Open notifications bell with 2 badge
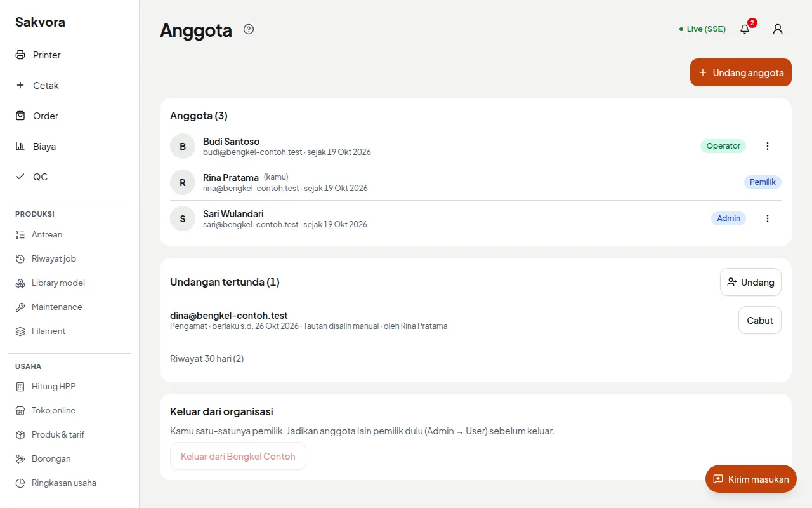This screenshot has width=812, height=508. coord(745,29)
